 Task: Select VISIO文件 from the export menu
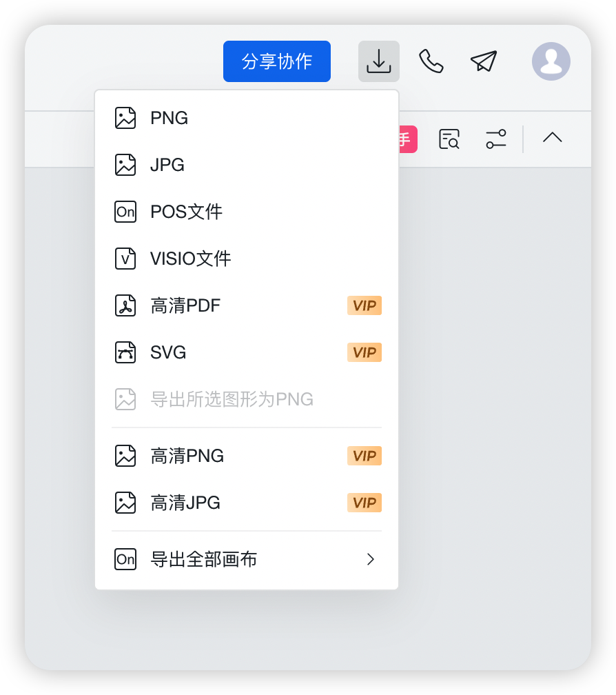tap(247, 259)
